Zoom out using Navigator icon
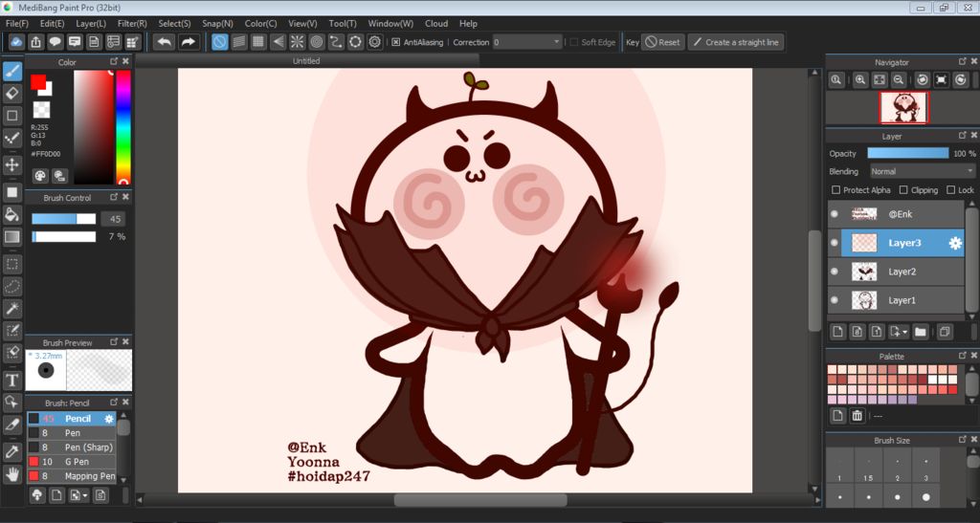The height and width of the screenshot is (523, 980). tap(898, 80)
